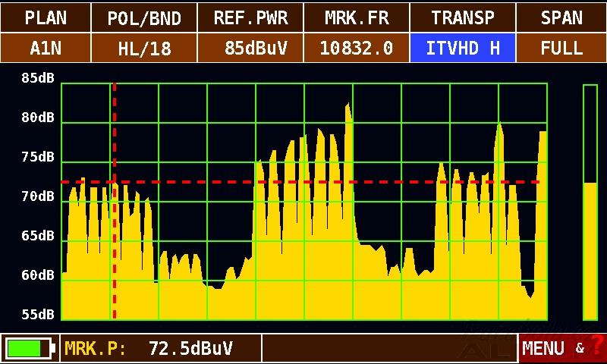The height and width of the screenshot is (364, 607).
Task: Select the POL/BND header cell
Action: [144, 17]
